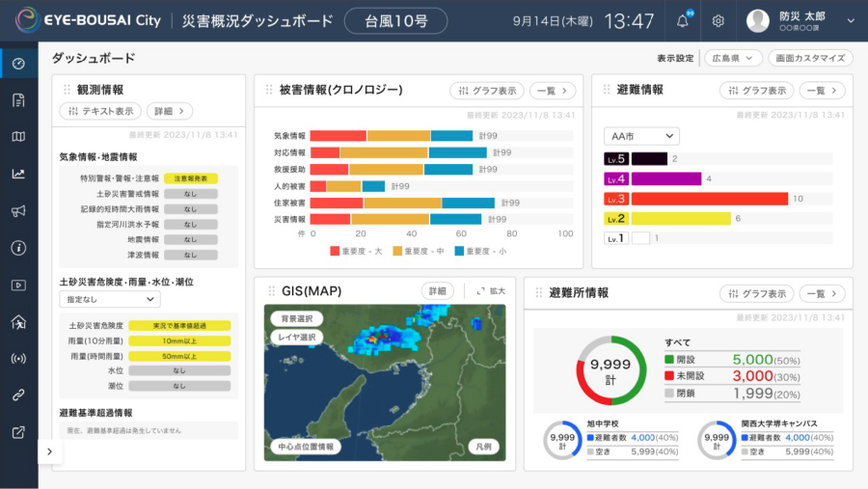Click 詳細 button in GIS(MAP) panel
This screenshot has height=489, width=868.
(x=437, y=291)
